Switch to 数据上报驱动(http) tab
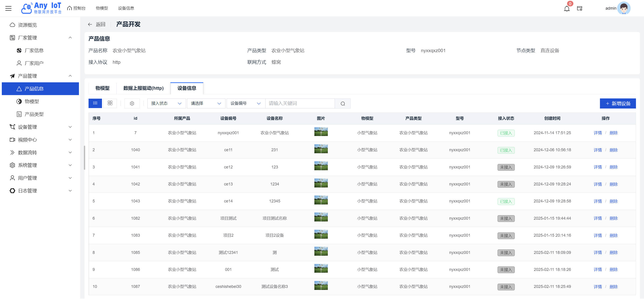 [x=143, y=88]
